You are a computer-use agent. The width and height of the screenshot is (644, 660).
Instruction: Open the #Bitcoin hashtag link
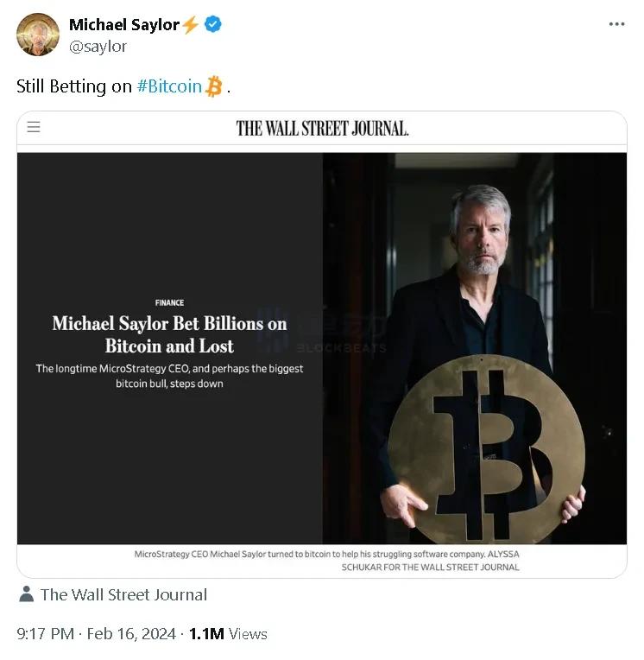pyautogui.click(x=169, y=86)
